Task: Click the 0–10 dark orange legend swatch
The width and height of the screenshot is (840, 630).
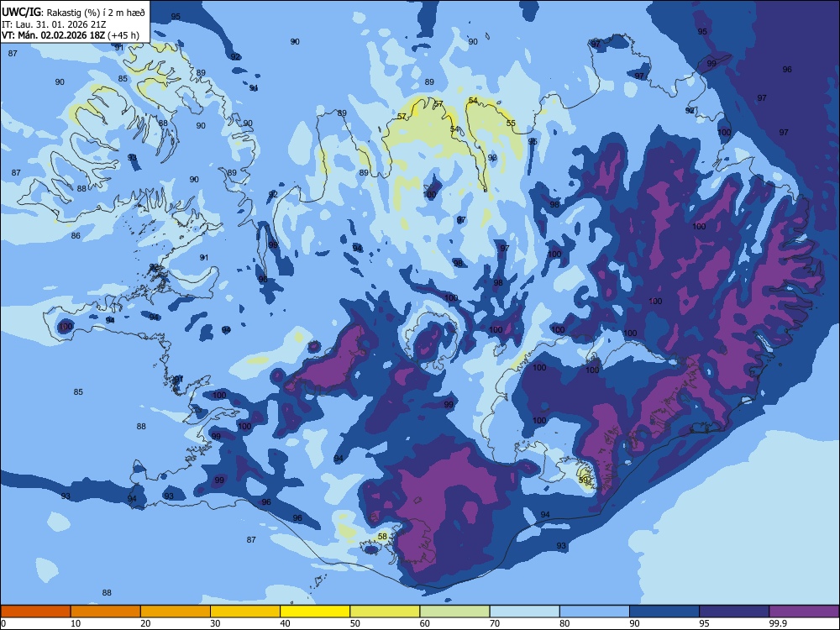Action: pos(35,612)
